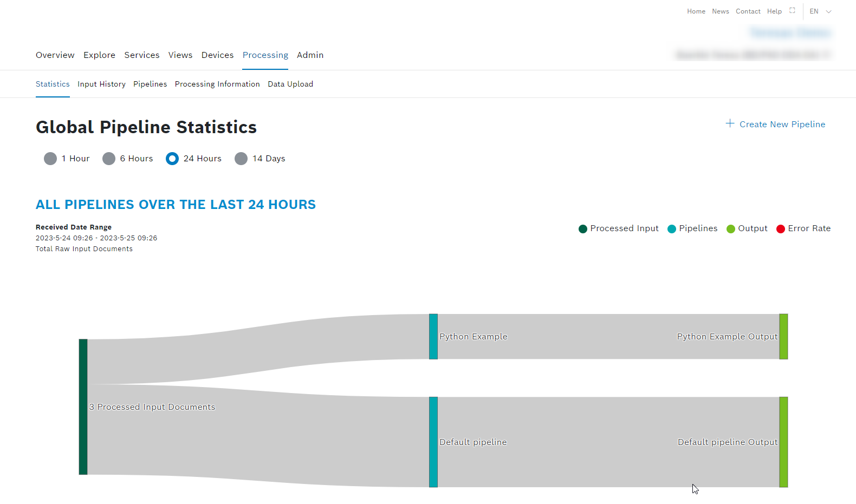Select the 6 Hours time range

click(x=109, y=159)
